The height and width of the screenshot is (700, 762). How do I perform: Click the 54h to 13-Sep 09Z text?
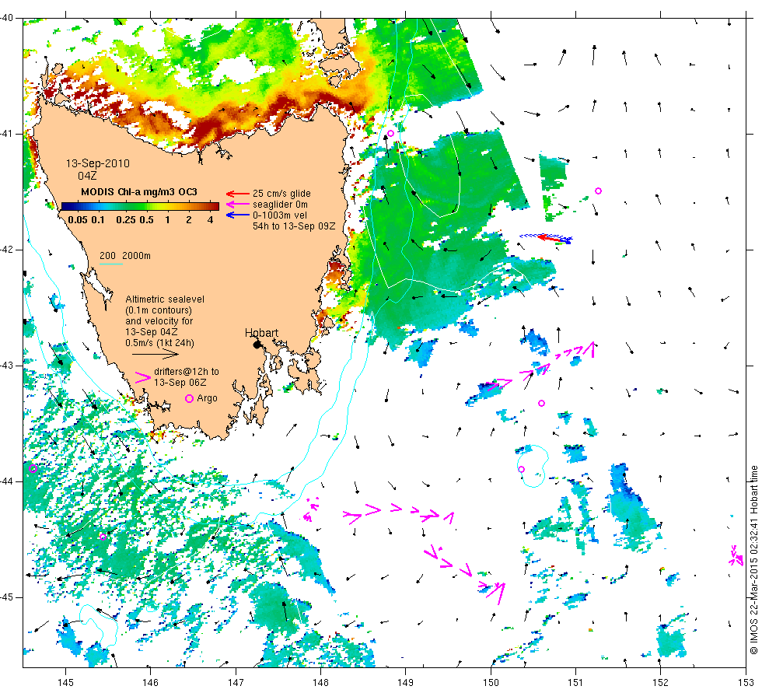tap(294, 226)
